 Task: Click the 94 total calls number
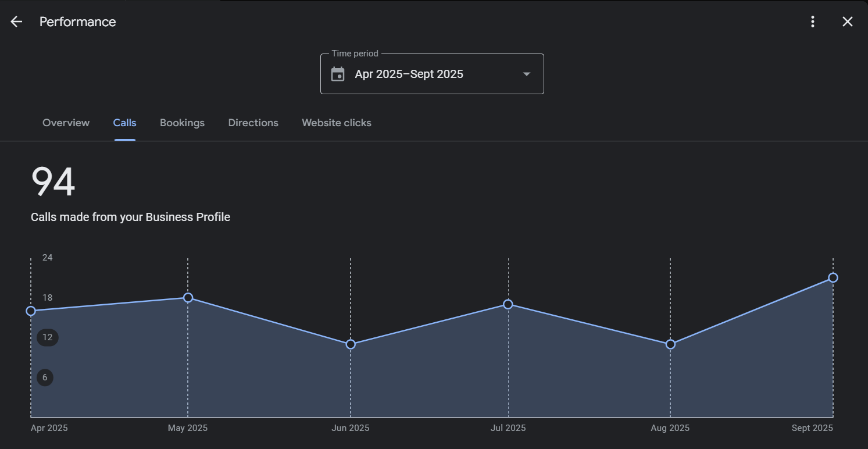coord(53,182)
